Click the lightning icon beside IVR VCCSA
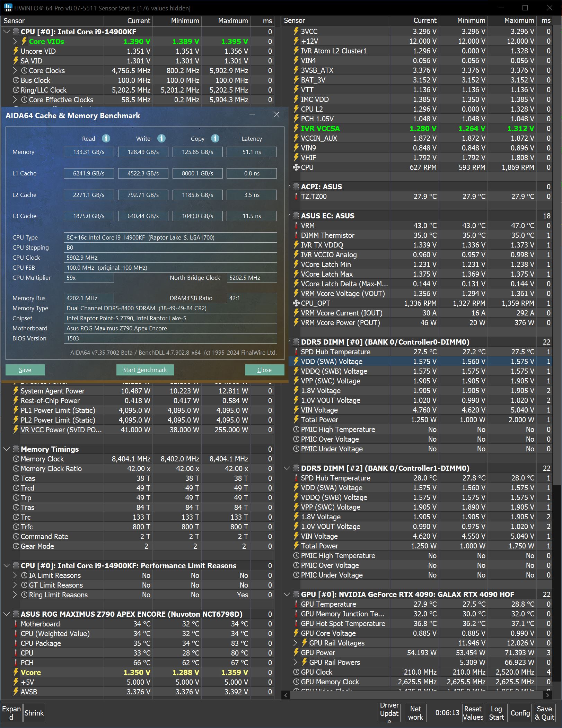Viewport: 562px width, 728px height. click(296, 128)
